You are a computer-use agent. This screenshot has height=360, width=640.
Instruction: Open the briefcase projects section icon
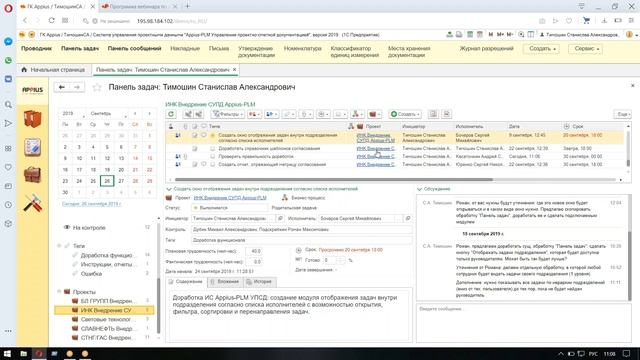pos(33,175)
